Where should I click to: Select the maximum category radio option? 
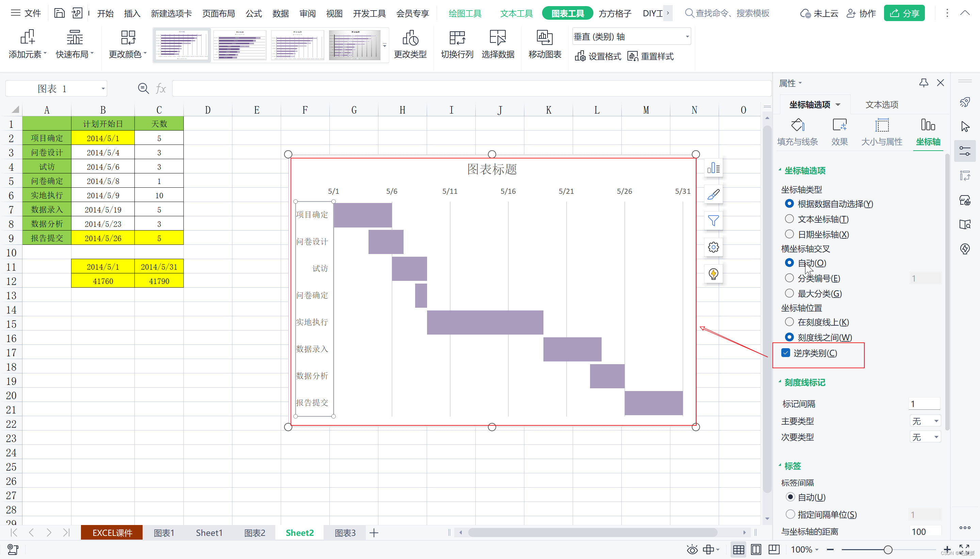click(x=789, y=293)
